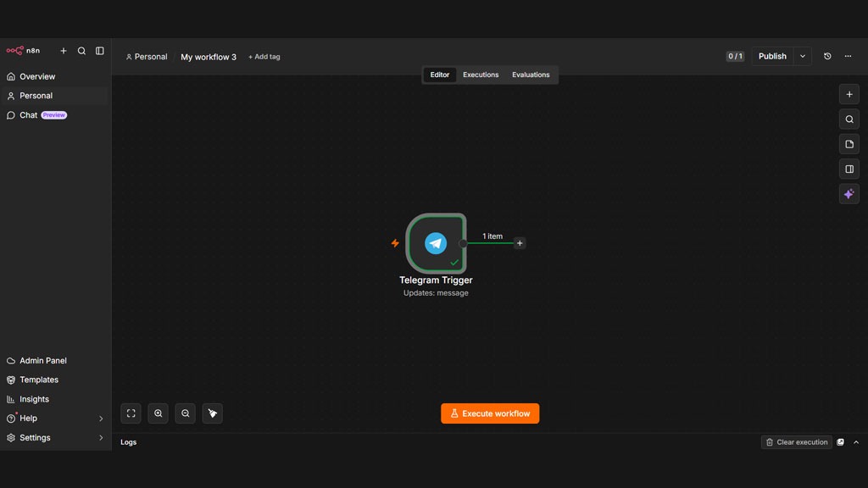This screenshot has height=488, width=868.
Task: Publish the workflow
Action: click(772, 56)
